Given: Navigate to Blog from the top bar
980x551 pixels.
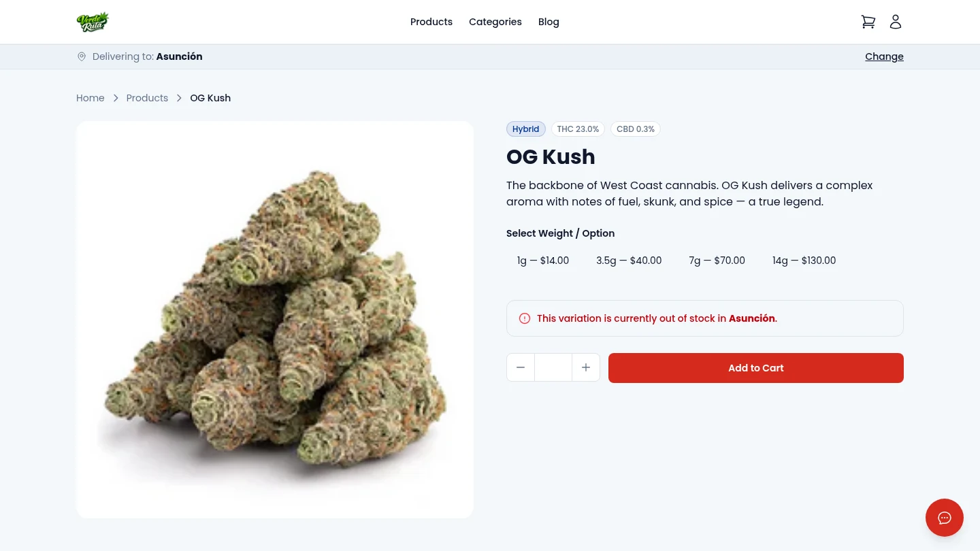Looking at the screenshot, I should pos(549,22).
